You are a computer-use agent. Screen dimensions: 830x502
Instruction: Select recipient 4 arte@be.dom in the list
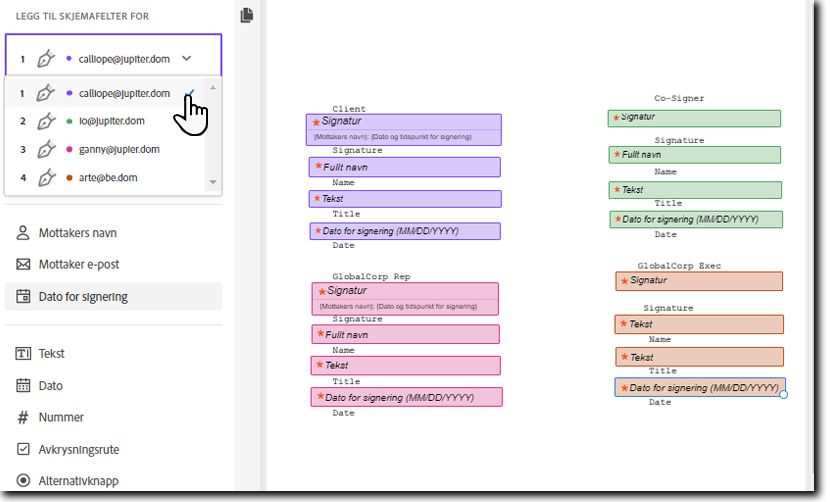pyautogui.click(x=106, y=178)
